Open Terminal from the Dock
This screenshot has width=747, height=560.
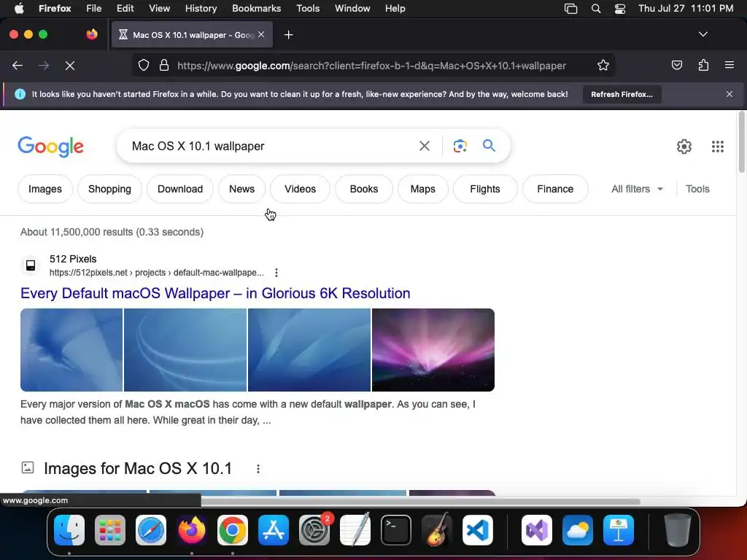click(x=396, y=530)
